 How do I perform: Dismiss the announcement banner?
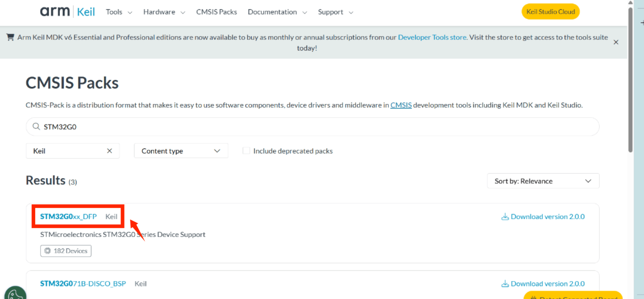[616, 42]
